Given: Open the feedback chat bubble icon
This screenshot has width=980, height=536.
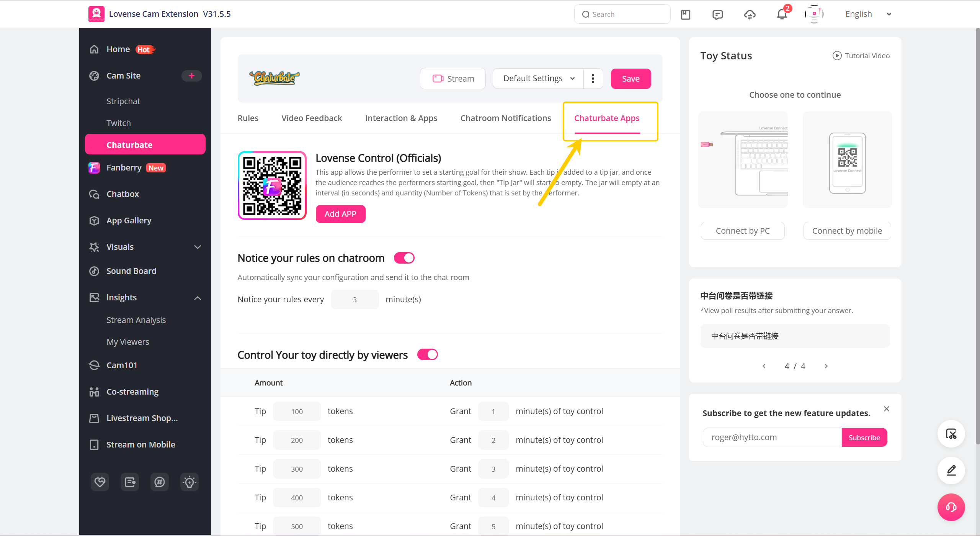Looking at the screenshot, I should pyautogui.click(x=717, y=15).
